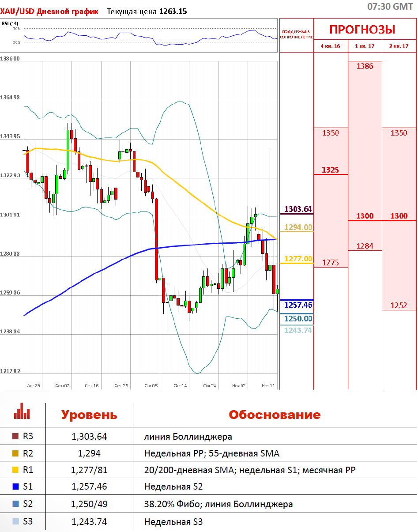Click the 1243.74 support level label
This screenshot has width=418, height=532.
coord(298,330)
